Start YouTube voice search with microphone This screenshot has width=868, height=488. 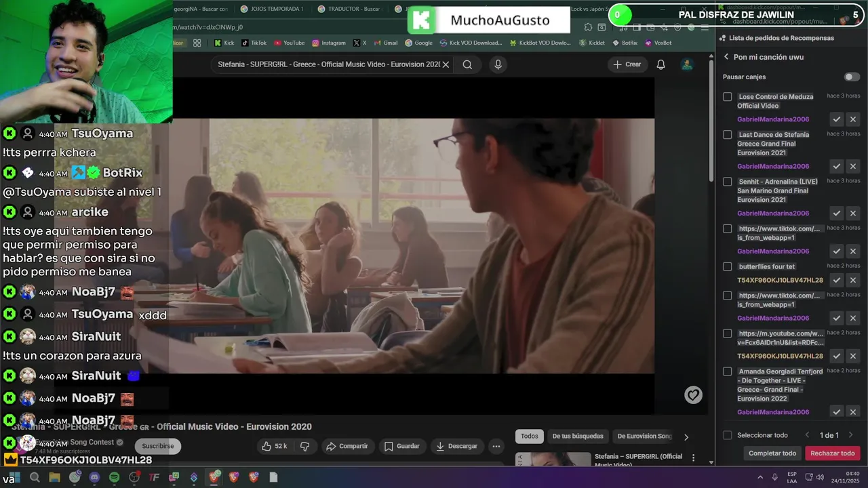pos(498,64)
